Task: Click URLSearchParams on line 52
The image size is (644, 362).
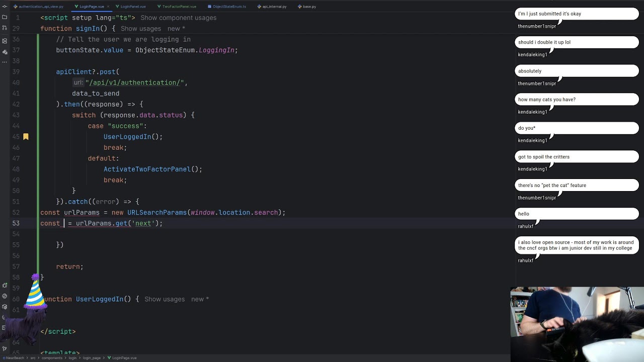Action: pos(157,213)
